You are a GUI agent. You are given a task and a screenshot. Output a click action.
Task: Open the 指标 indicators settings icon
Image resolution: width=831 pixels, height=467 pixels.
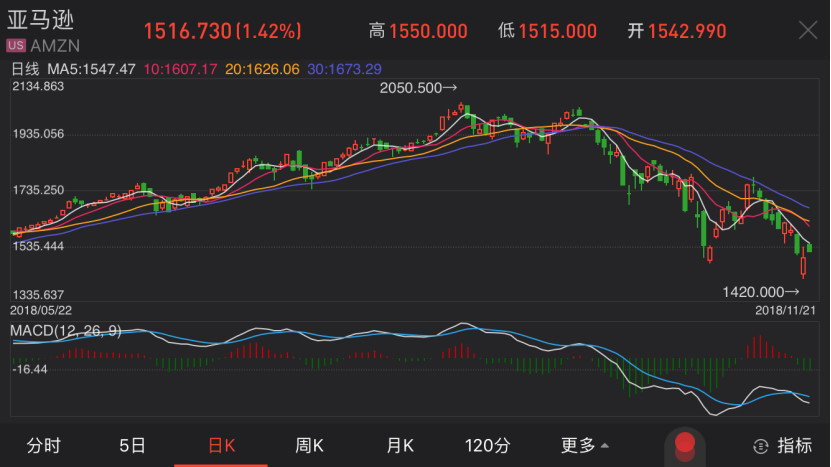(761, 446)
